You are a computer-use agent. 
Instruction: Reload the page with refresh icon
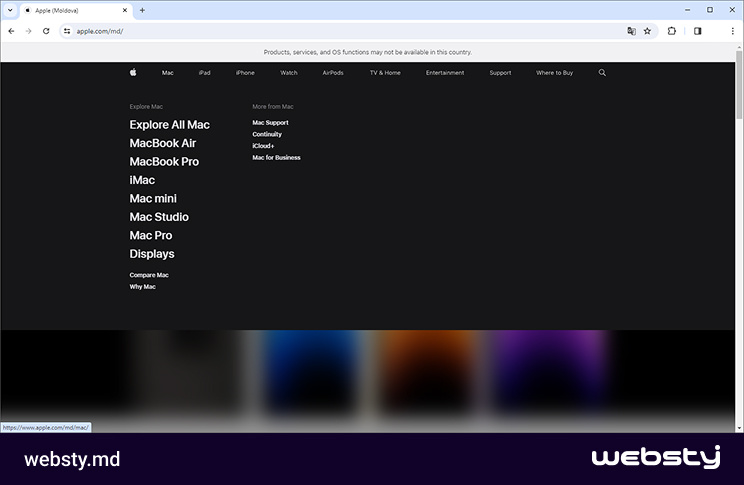coord(46,31)
